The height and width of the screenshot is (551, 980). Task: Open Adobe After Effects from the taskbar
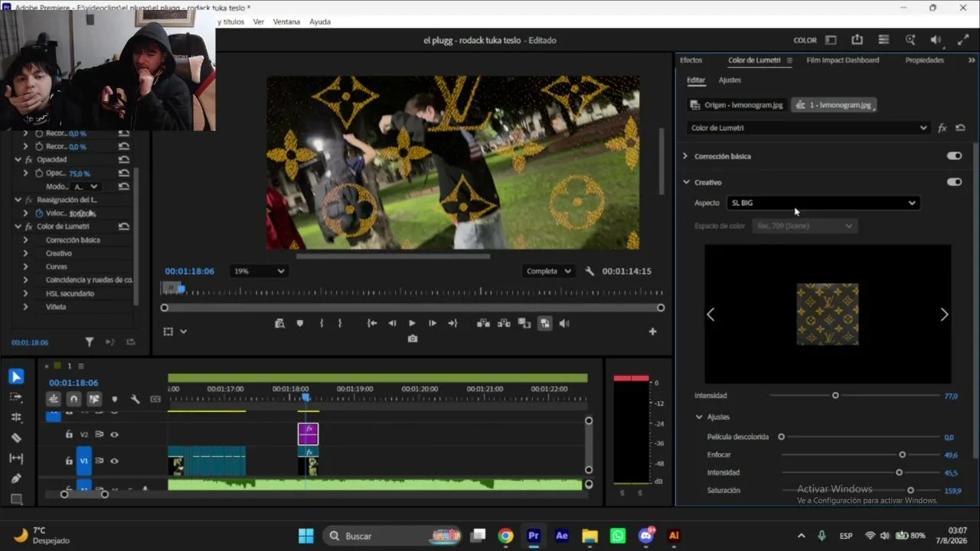562,536
